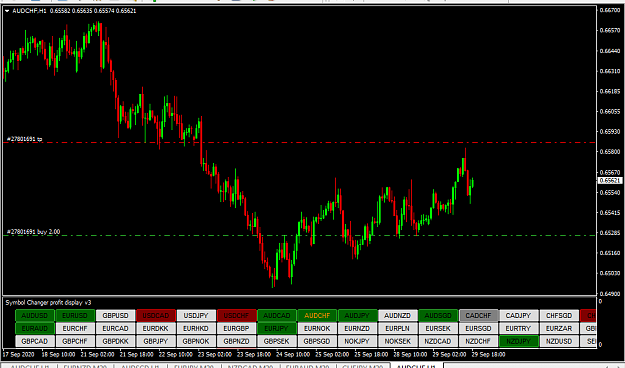Change symbol to EURDKK
The height and width of the screenshot is (368, 625).
pyautogui.click(x=156, y=329)
